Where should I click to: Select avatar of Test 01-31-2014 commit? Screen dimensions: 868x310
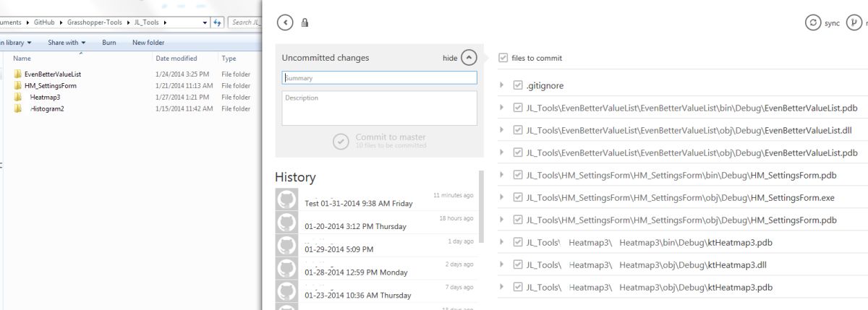click(x=287, y=199)
